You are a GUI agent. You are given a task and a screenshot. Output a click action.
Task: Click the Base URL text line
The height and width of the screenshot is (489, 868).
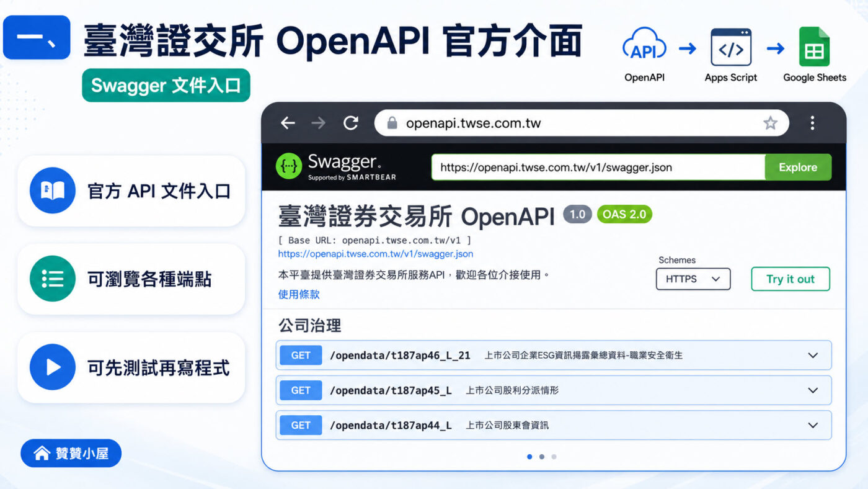pyautogui.click(x=375, y=240)
